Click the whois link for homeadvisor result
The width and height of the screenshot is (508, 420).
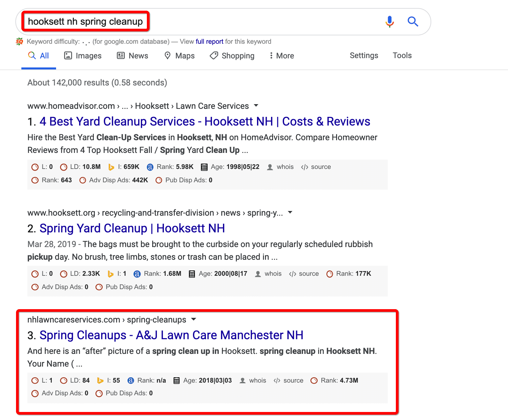coord(280,167)
